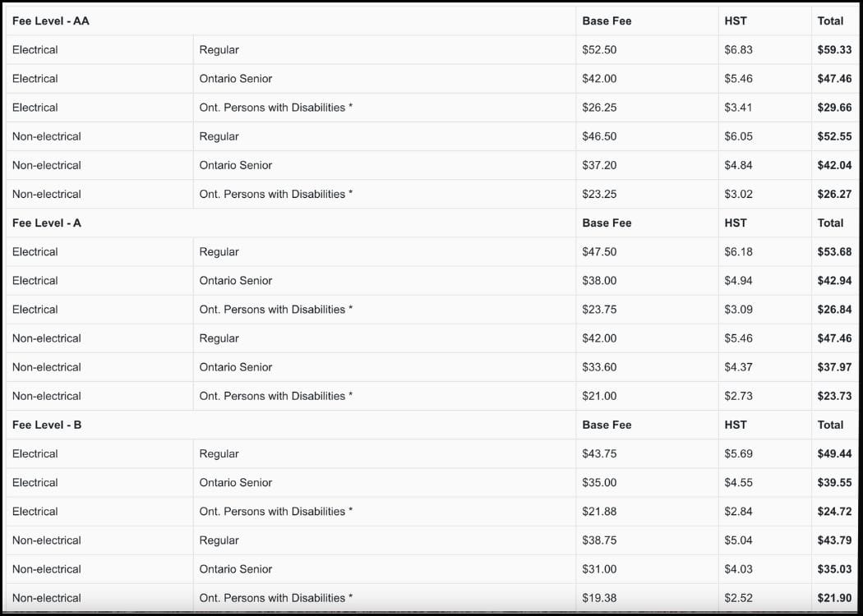This screenshot has width=863, height=616.
Task: Click the $43.79 total value
Action: point(834,540)
